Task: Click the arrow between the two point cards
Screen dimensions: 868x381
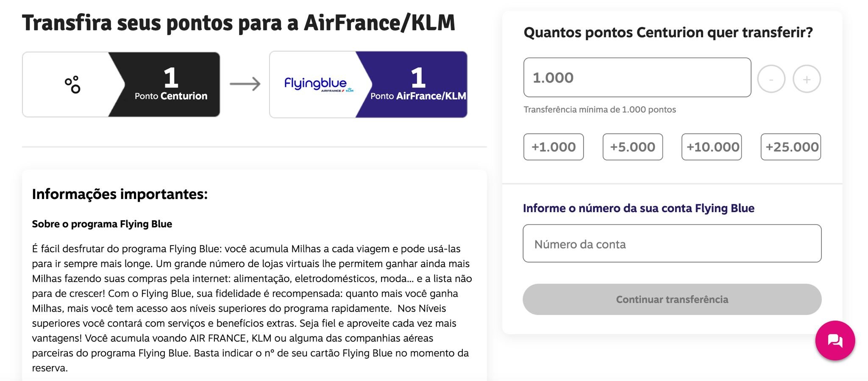Action: (245, 84)
